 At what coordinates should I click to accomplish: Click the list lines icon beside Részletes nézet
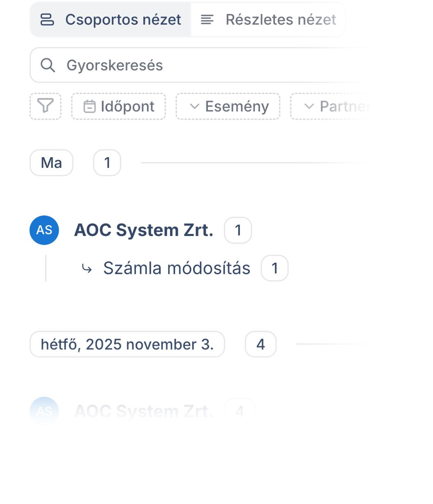(x=207, y=20)
